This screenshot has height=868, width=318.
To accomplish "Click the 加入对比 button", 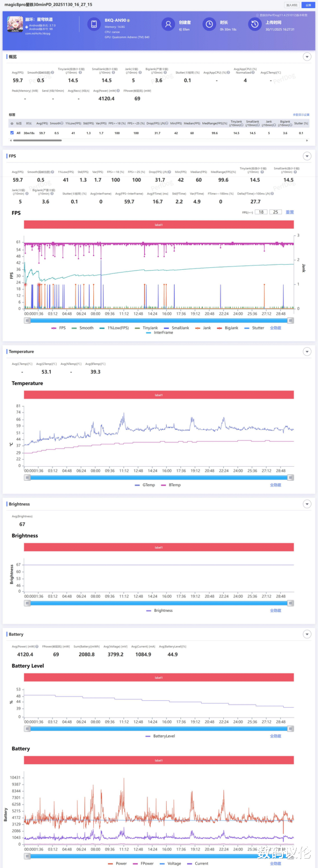I will pos(292,5).
